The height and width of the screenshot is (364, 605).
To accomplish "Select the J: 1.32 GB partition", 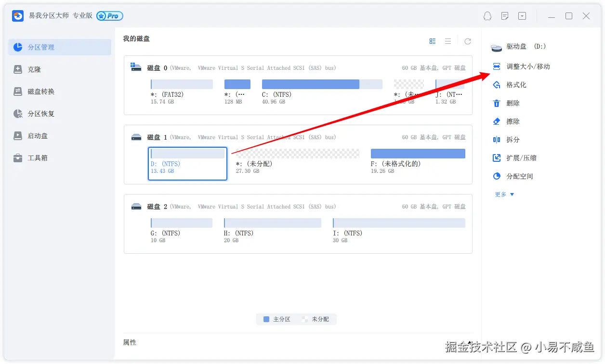I will 450,92.
